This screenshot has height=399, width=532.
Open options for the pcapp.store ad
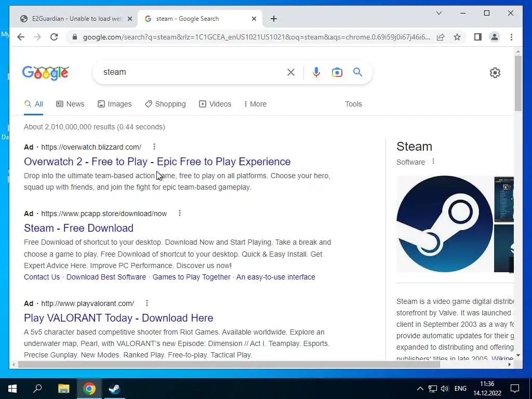[179, 213]
